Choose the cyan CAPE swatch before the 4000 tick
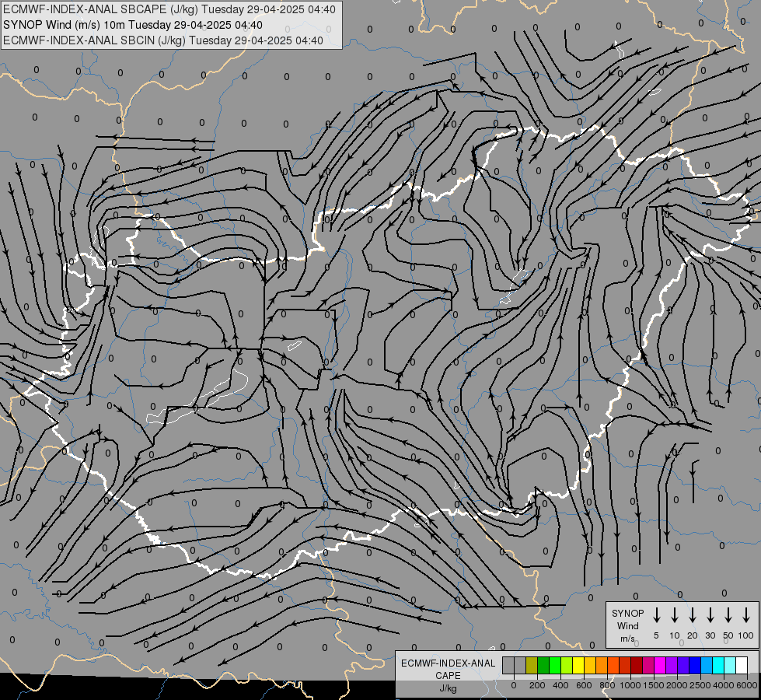This screenshot has height=700, width=761. 717,666
